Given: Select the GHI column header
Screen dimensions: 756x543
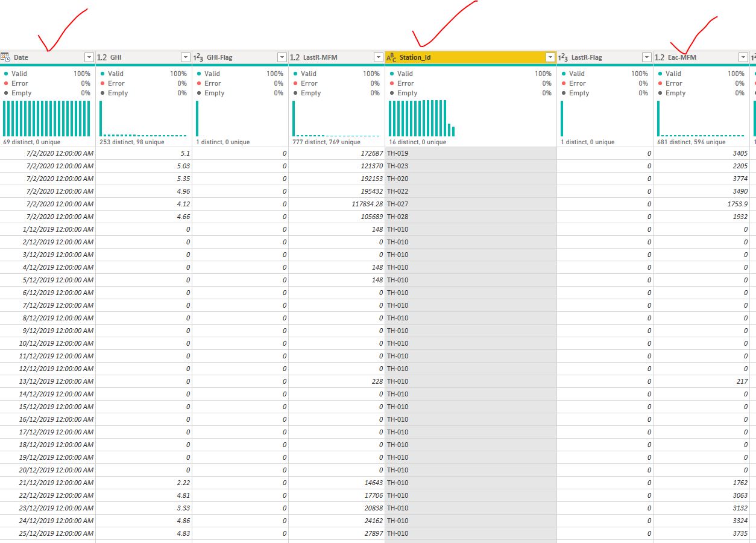Looking at the screenshot, I should click(144, 57).
